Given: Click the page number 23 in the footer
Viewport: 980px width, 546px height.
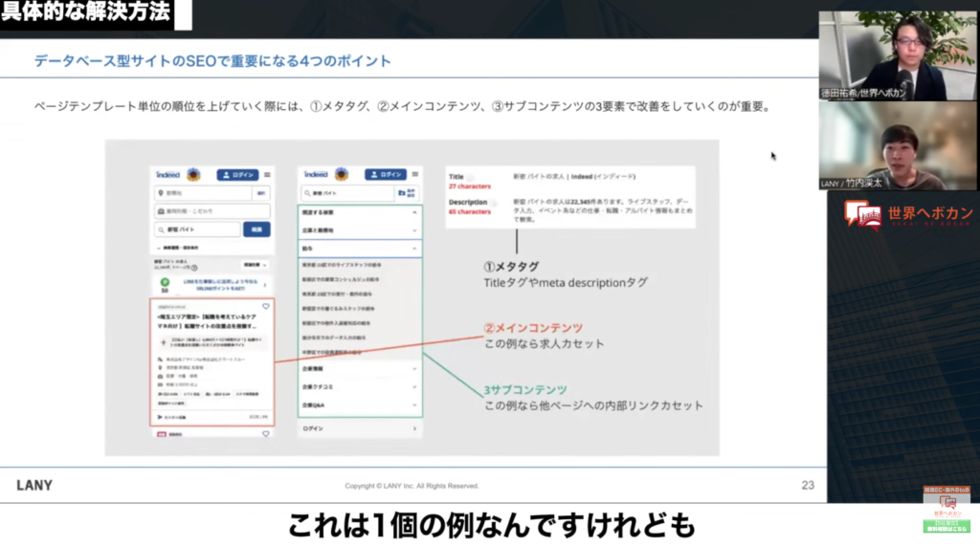Looking at the screenshot, I should (x=808, y=486).
